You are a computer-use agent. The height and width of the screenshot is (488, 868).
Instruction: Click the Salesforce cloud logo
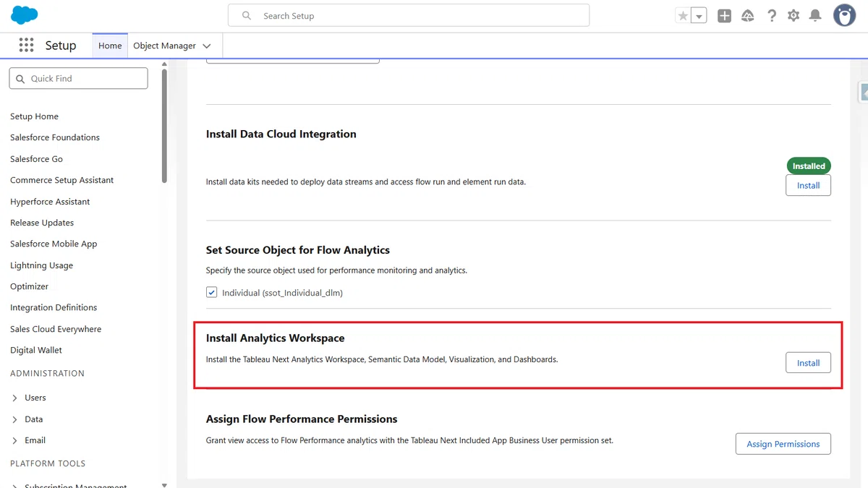tap(25, 15)
